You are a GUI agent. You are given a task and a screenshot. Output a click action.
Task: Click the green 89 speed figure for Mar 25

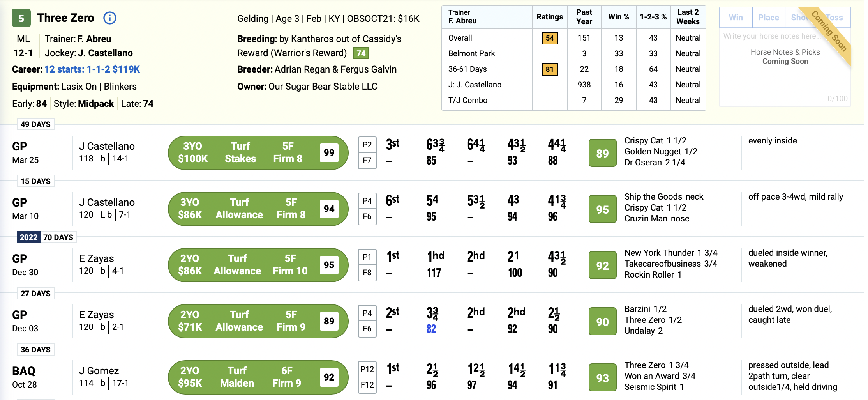click(x=602, y=153)
